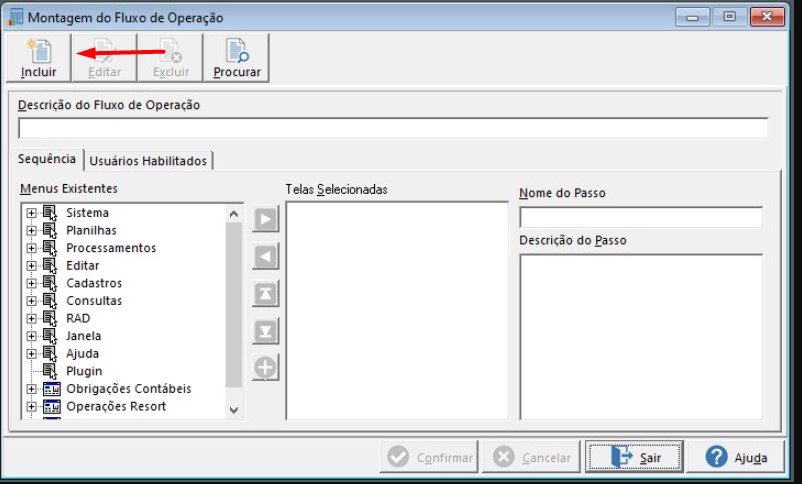This screenshot has height=484, width=802.
Task: Focus Descrição do Fluxo de Operação field
Action: [x=393, y=128]
